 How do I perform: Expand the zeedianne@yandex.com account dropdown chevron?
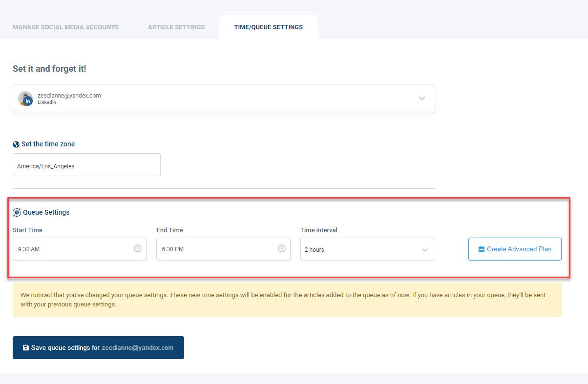[422, 98]
